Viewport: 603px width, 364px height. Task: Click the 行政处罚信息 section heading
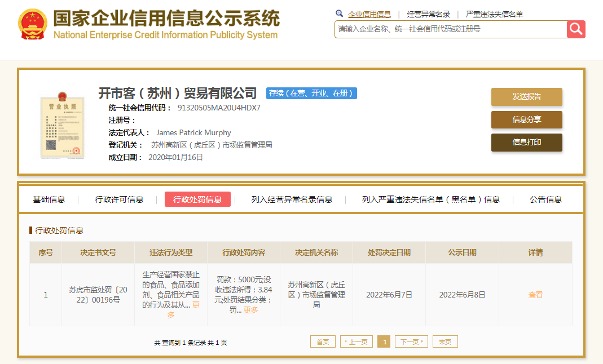coord(59,230)
